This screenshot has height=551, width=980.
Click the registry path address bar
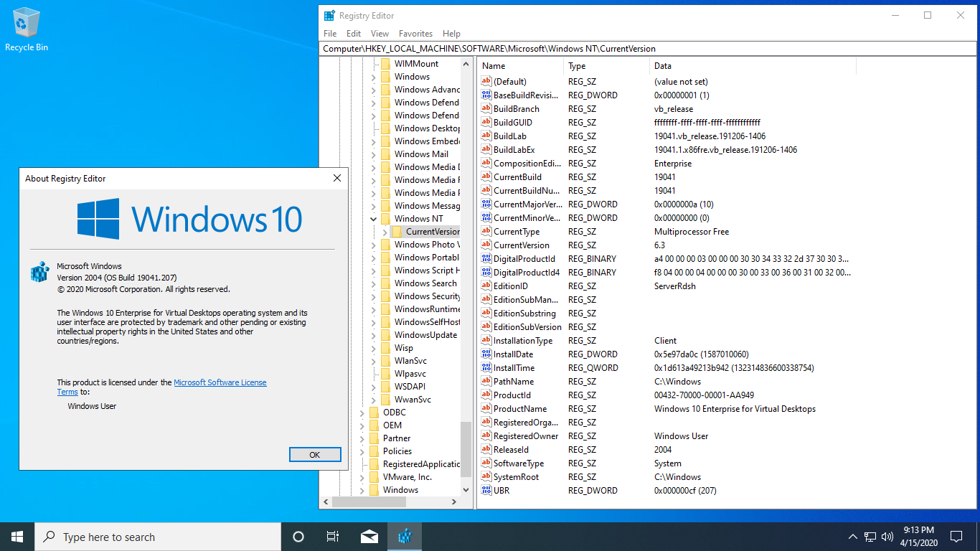click(x=649, y=49)
